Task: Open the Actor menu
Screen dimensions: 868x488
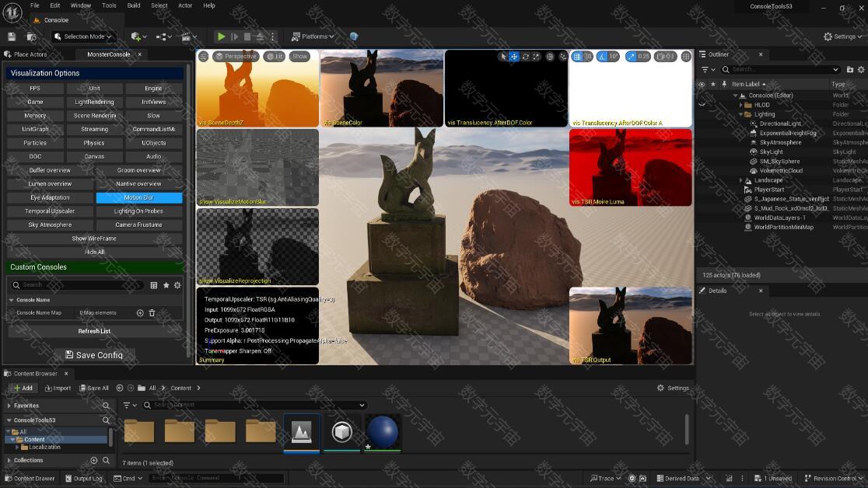Action: (x=185, y=5)
